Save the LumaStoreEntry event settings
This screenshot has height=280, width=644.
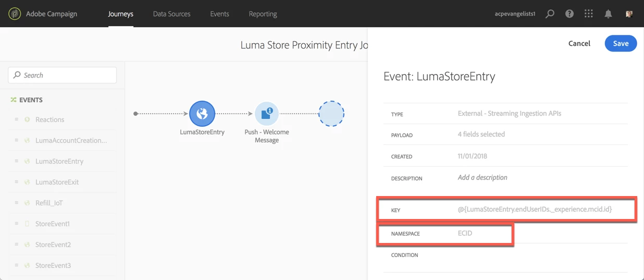pyautogui.click(x=621, y=43)
